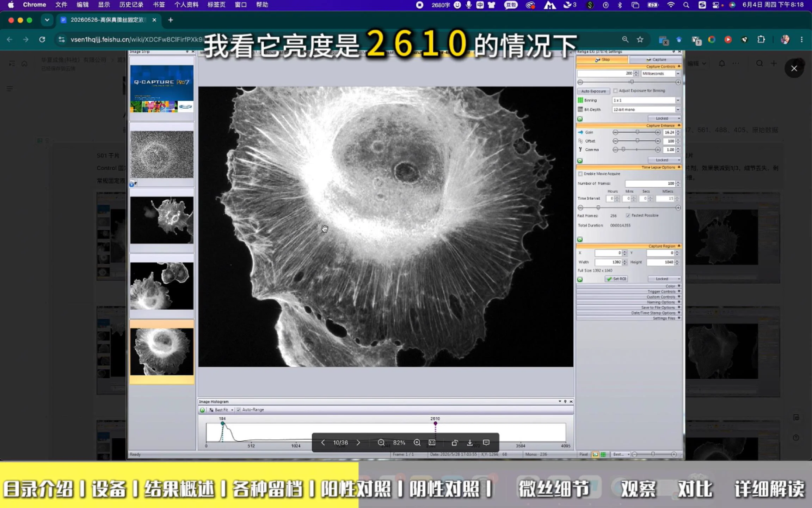Bookmark this page with the star
The image size is (812, 508).
(x=640, y=40)
